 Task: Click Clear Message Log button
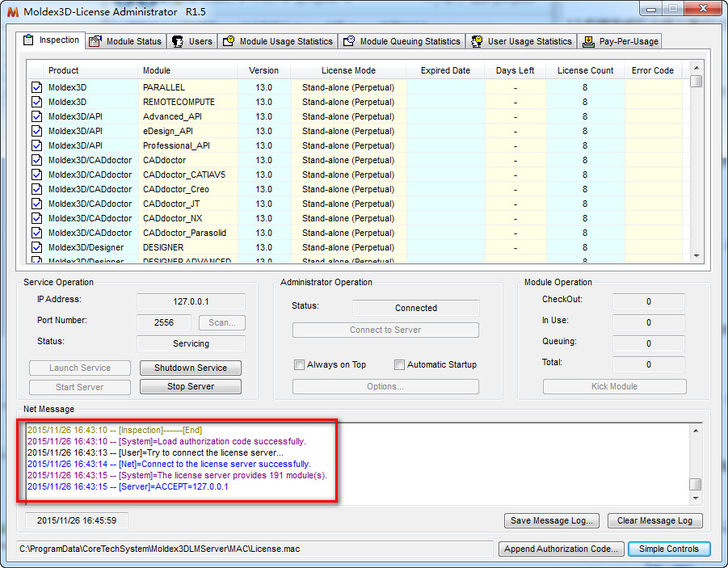click(654, 520)
